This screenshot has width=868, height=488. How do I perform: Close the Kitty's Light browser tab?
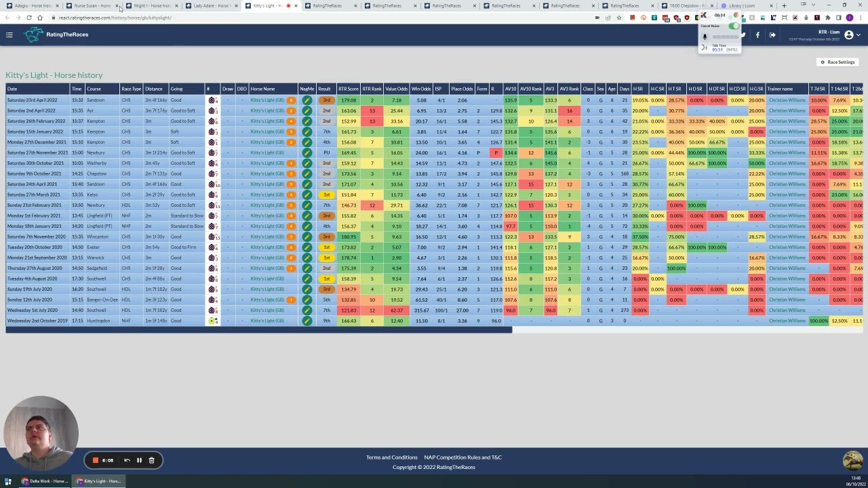click(296, 5)
